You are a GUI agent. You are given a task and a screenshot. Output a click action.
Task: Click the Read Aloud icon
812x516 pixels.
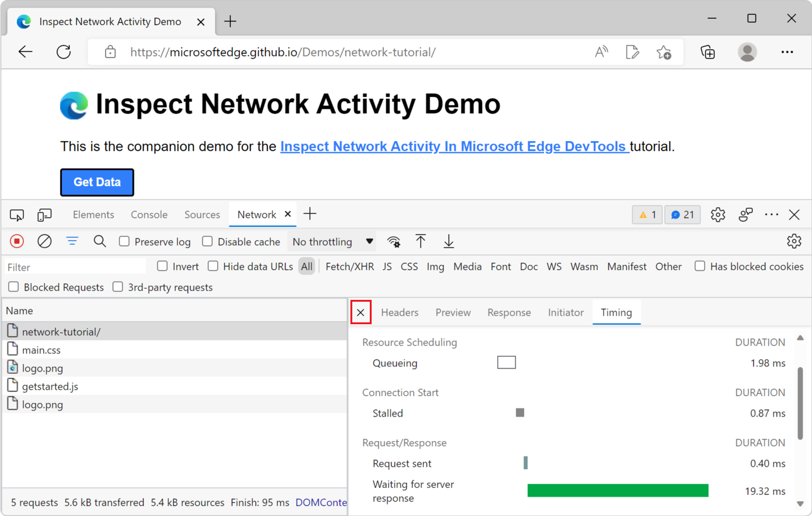(602, 52)
